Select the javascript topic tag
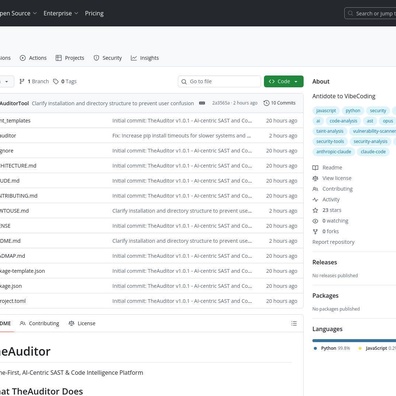 (x=326, y=110)
